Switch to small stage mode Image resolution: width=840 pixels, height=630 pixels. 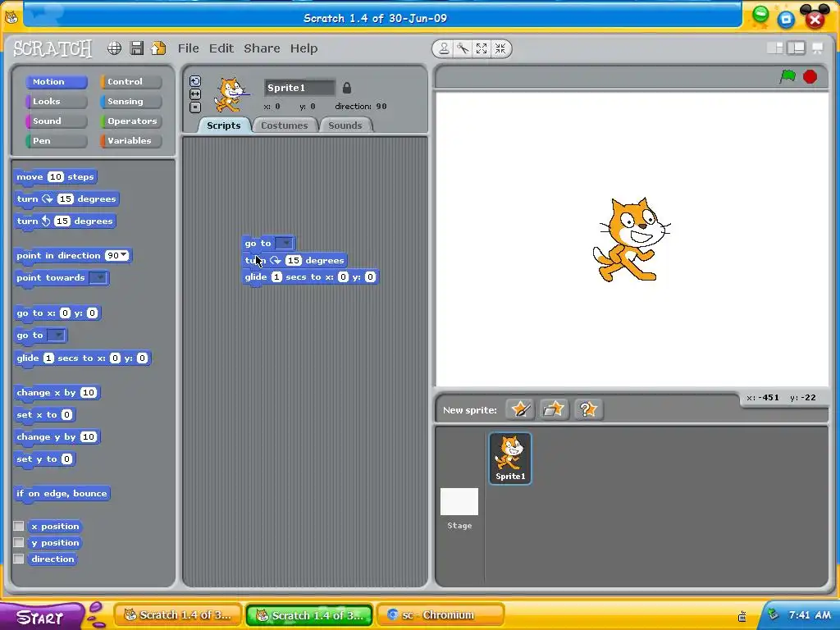[x=774, y=48]
